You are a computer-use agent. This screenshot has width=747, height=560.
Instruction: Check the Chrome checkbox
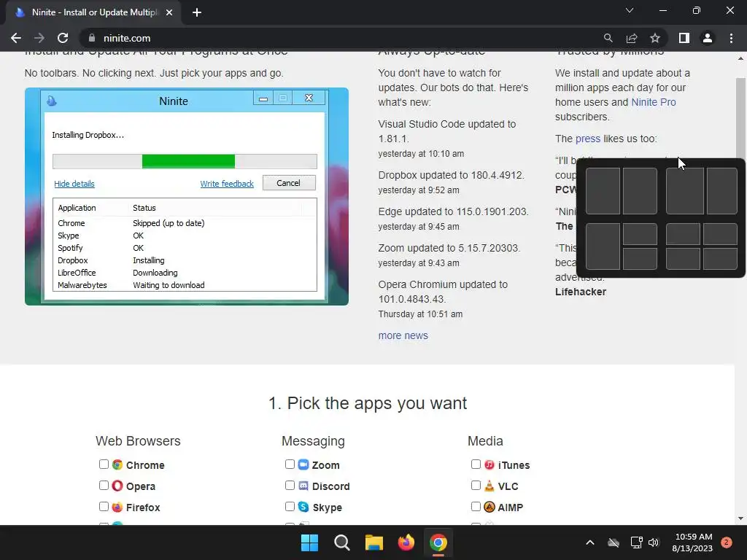pyautogui.click(x=104, y=464)
